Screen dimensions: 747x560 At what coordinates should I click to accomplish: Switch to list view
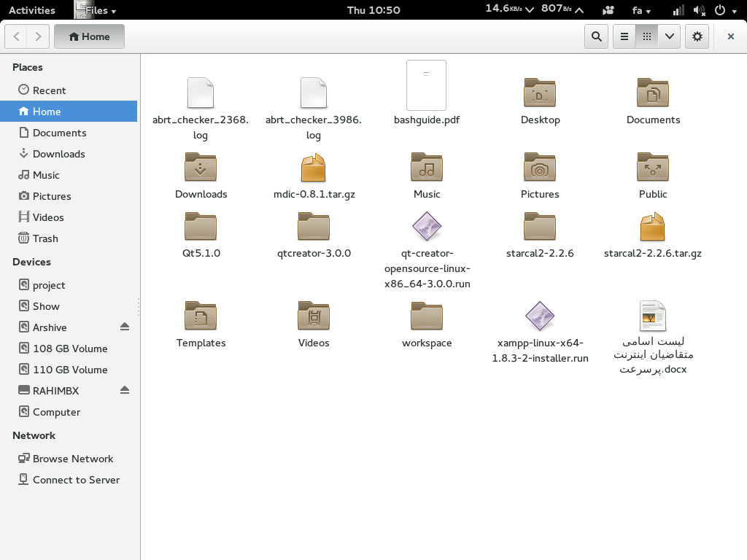point(624,36)
